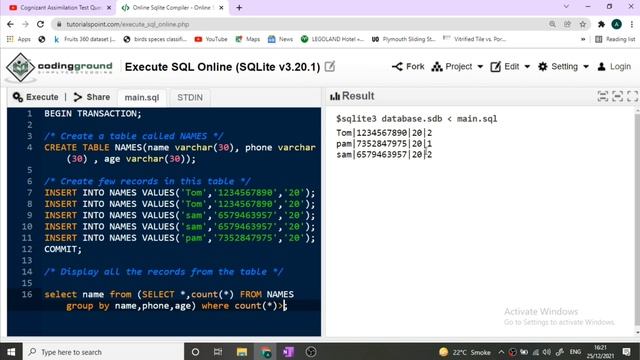Image resolution: width=640 pixels, height=360 pixels.
Task: Bookmark this page with the star icon
Action: point(582,24)
